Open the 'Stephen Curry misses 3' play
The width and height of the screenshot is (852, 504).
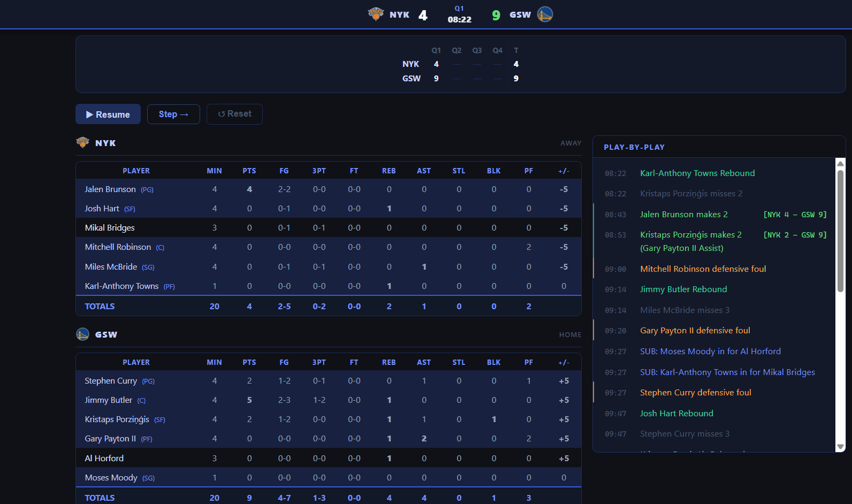coord(714,433)
